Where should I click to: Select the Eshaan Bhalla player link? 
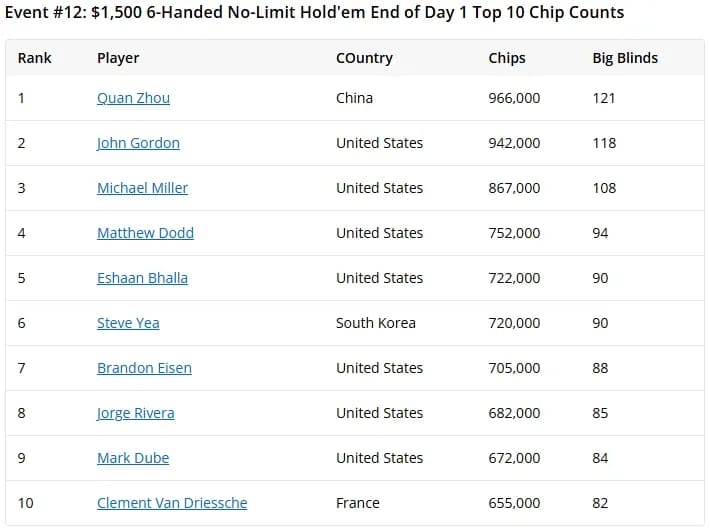(142, 278)
